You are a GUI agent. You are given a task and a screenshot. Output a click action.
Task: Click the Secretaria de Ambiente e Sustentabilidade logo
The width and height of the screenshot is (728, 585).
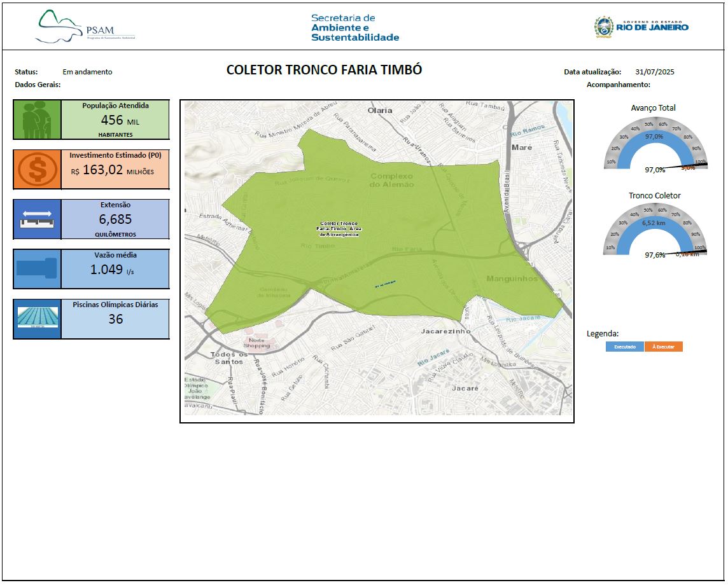pos(355,27)
